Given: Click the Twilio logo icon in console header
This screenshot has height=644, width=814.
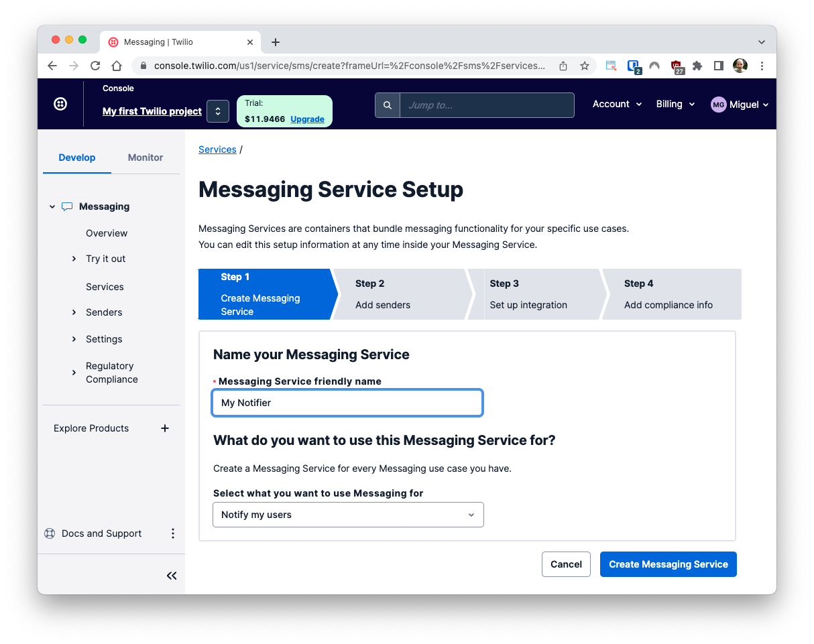Looking at the screenshot, I should tap(60, 104).
